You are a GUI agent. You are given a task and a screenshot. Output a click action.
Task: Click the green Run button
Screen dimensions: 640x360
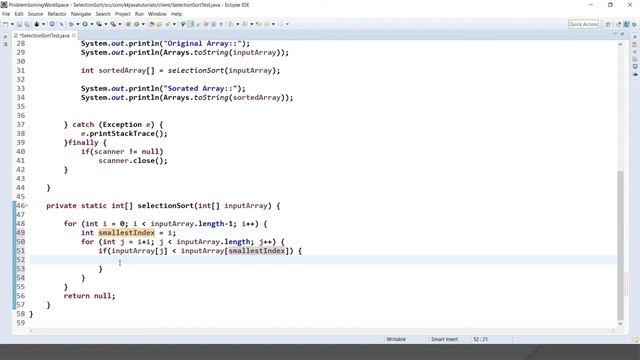(85, 24)
